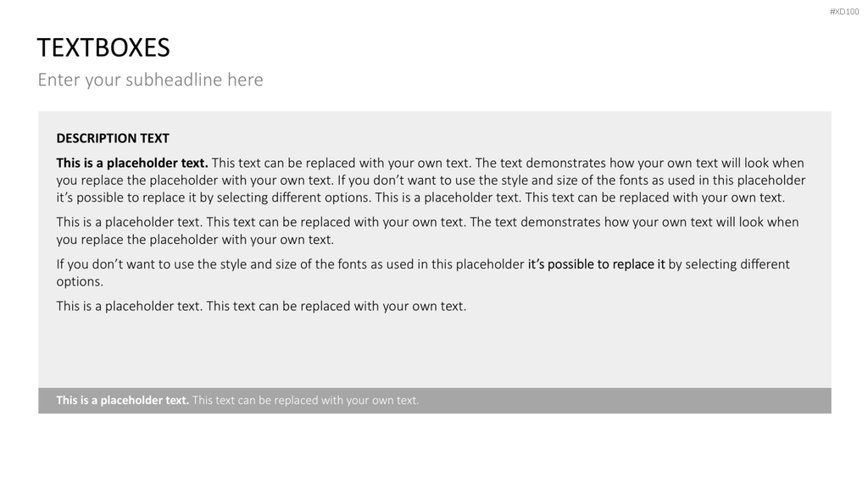This screenshot has width=868, height=488.
Task: Click the first paragraph's line 'you replace the placeholder'
Action: (x=431, y=180)
